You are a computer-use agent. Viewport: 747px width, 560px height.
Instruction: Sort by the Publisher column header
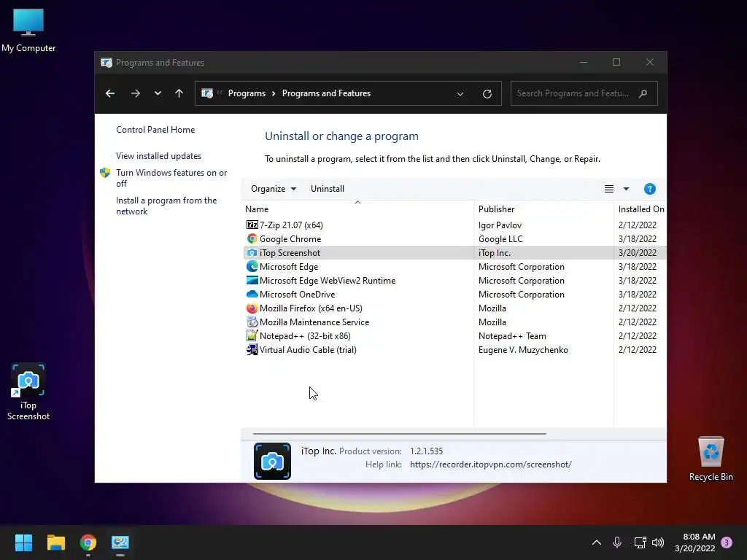[x=496, y=209]
